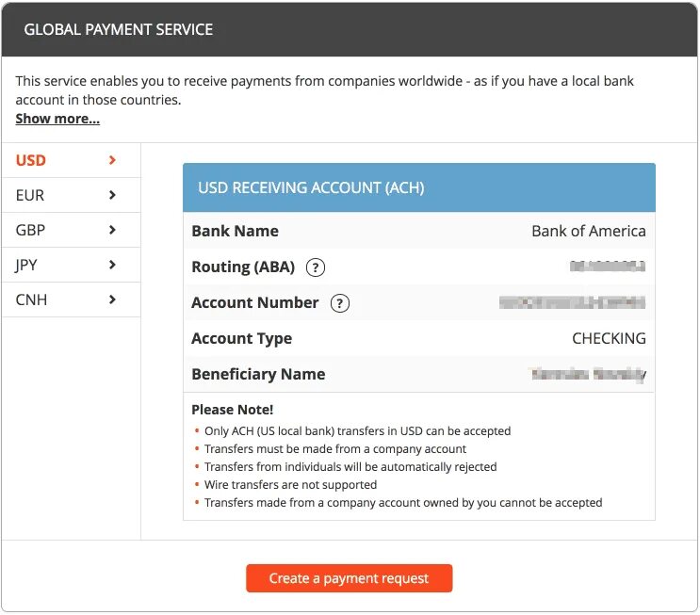This screenshot has width=700, height=615.
Task: Click the blurred beneficiary name value
Action: point(588,375)
